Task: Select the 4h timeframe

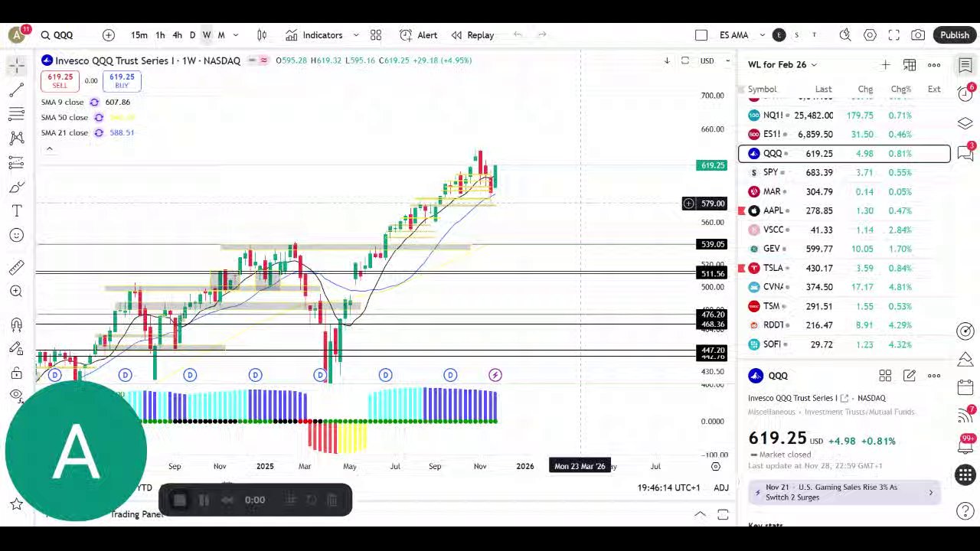Action: [x=177, y=35]
